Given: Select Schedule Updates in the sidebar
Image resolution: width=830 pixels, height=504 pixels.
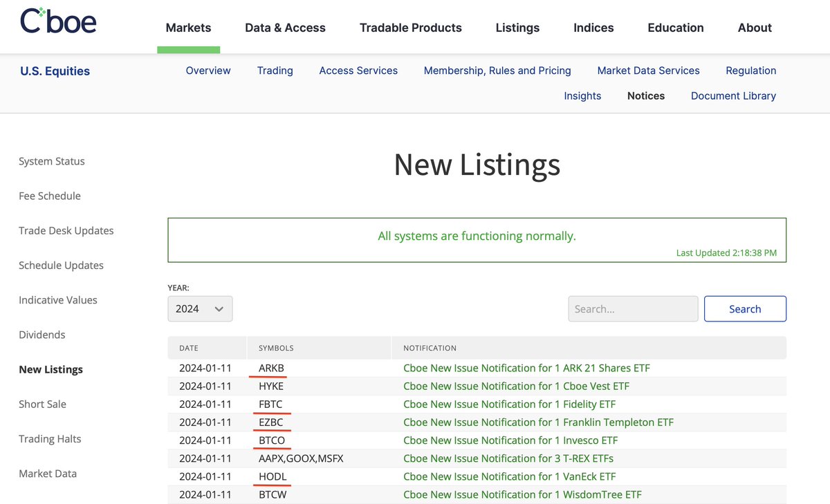Looking at the screenshot, I should (61, 265).
